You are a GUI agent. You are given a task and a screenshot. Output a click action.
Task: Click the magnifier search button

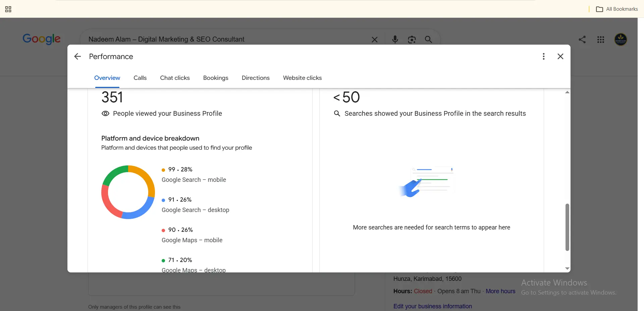pyautogui.click(x=428, y=40)
